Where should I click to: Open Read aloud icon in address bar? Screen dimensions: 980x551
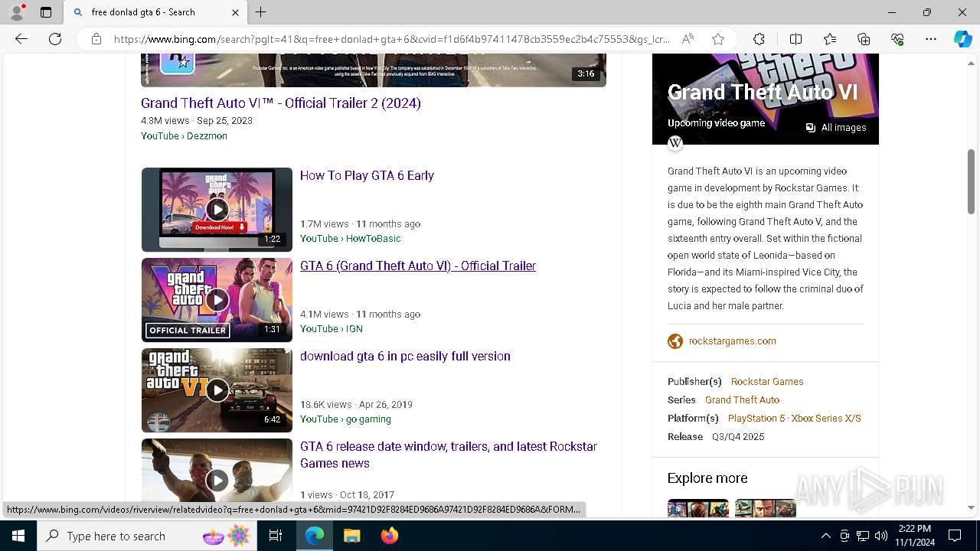coord(688,39)
